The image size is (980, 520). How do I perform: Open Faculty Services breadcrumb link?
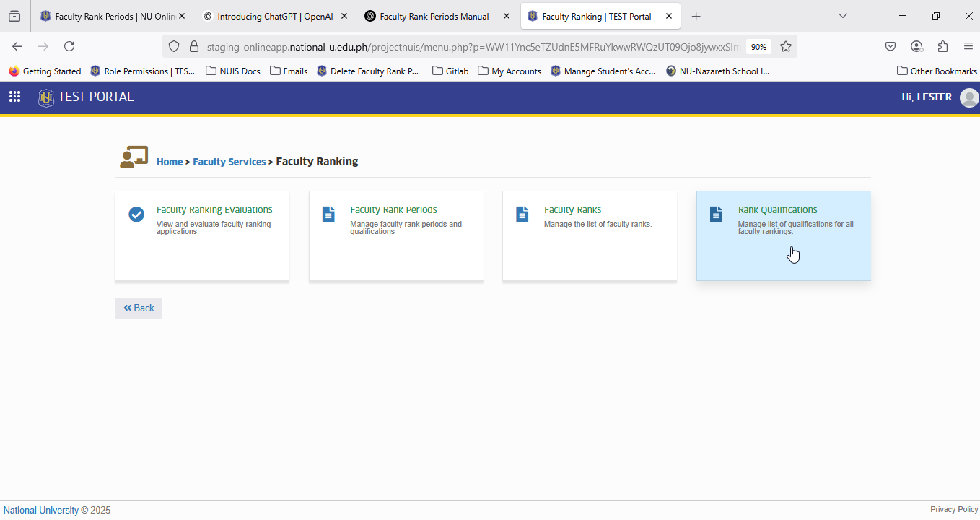(x=229, y=162)
